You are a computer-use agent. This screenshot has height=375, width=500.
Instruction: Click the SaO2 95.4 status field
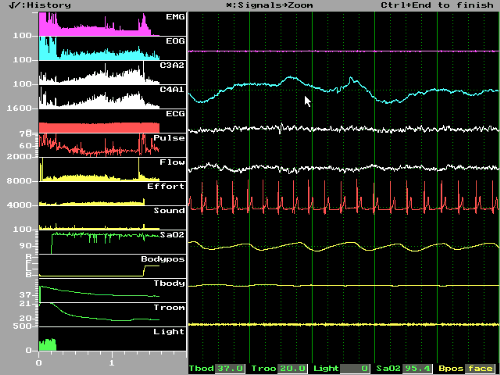(x=404, y=368)
